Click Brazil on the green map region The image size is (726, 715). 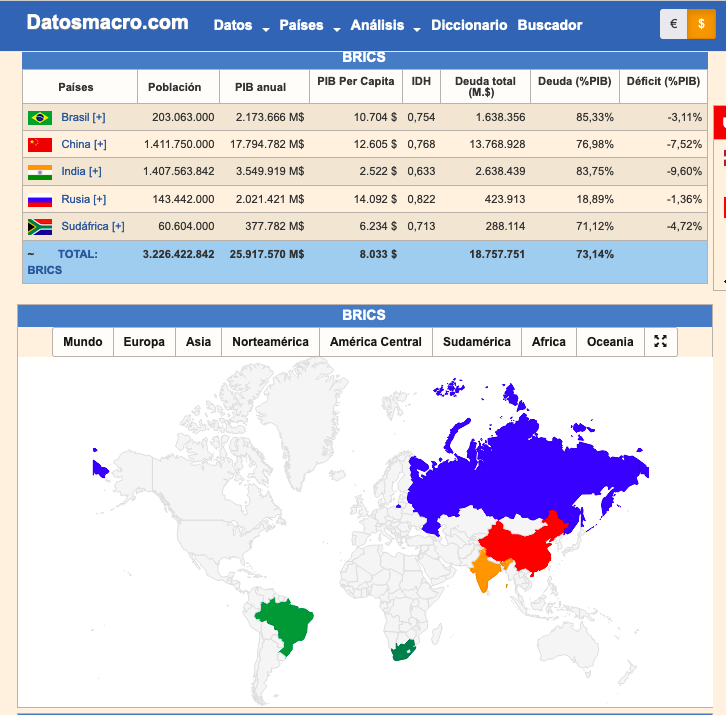pyautogui.click(x=289, y=621)
